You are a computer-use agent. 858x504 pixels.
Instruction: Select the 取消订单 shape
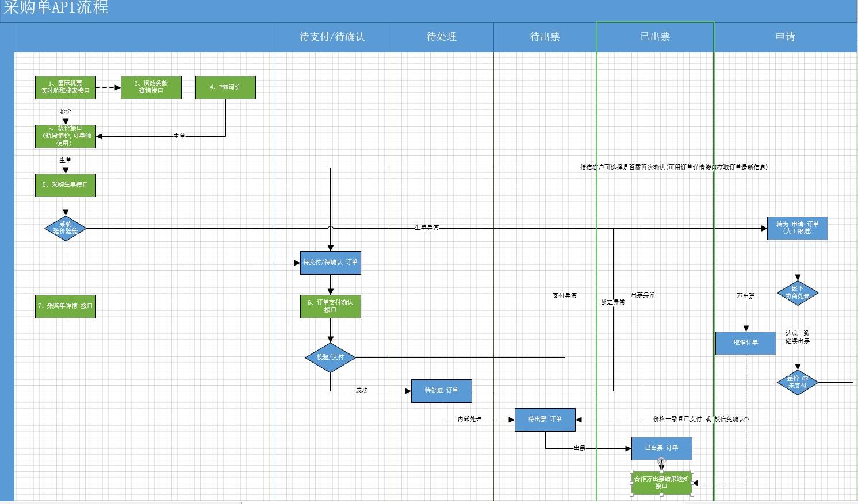[x=745, y=343]
